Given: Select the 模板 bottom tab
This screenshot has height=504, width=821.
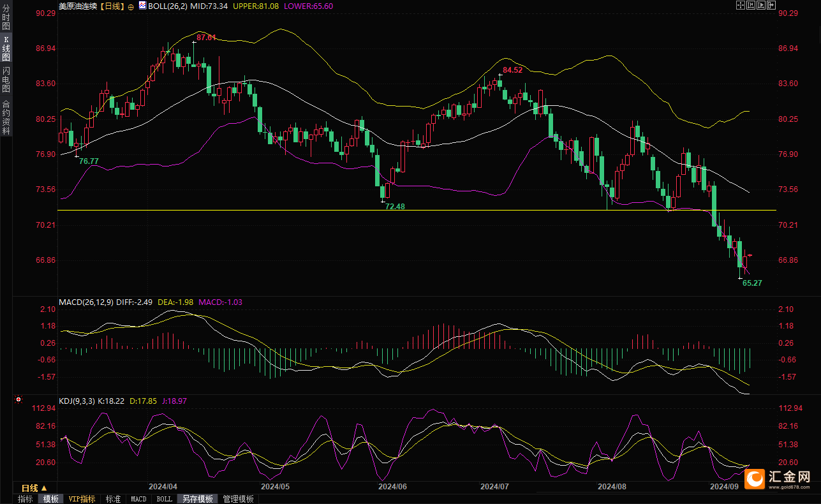Looking at the screenshot, I should coord(51,499).
